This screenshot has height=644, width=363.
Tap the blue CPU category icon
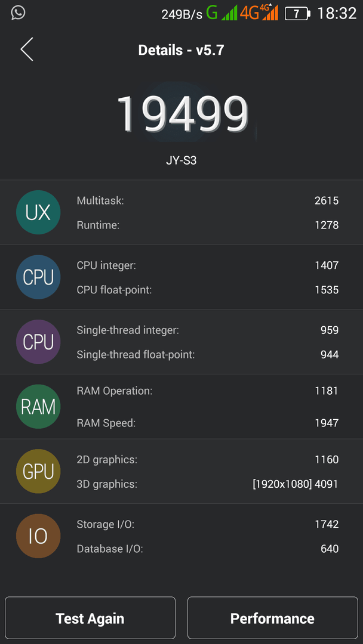pos(38,277)
